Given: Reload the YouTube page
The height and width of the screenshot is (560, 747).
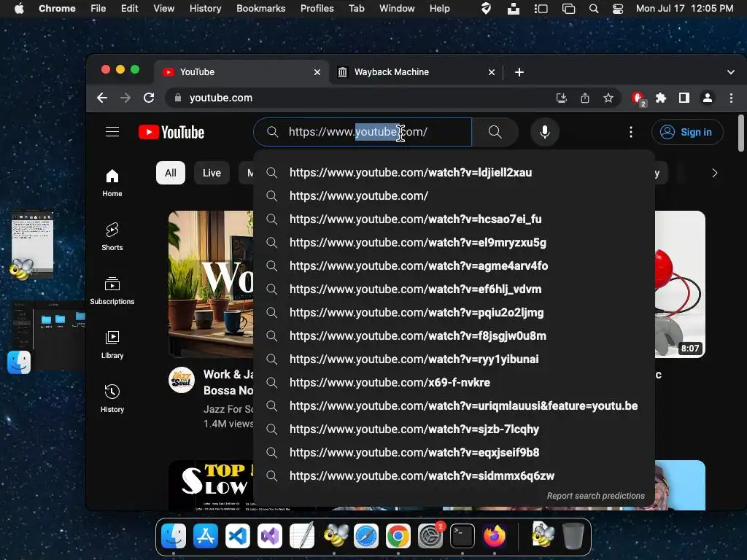Looking at the screenshot, I should 149,98.
